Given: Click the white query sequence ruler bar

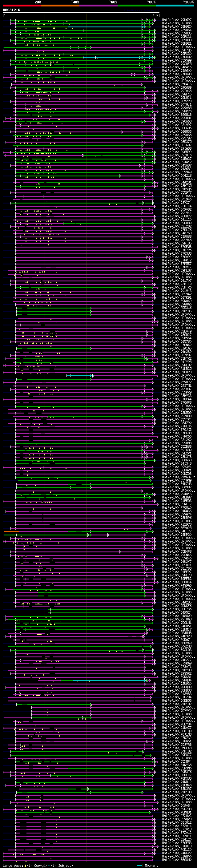Looking at the screenshot, I should click(81, 13).
